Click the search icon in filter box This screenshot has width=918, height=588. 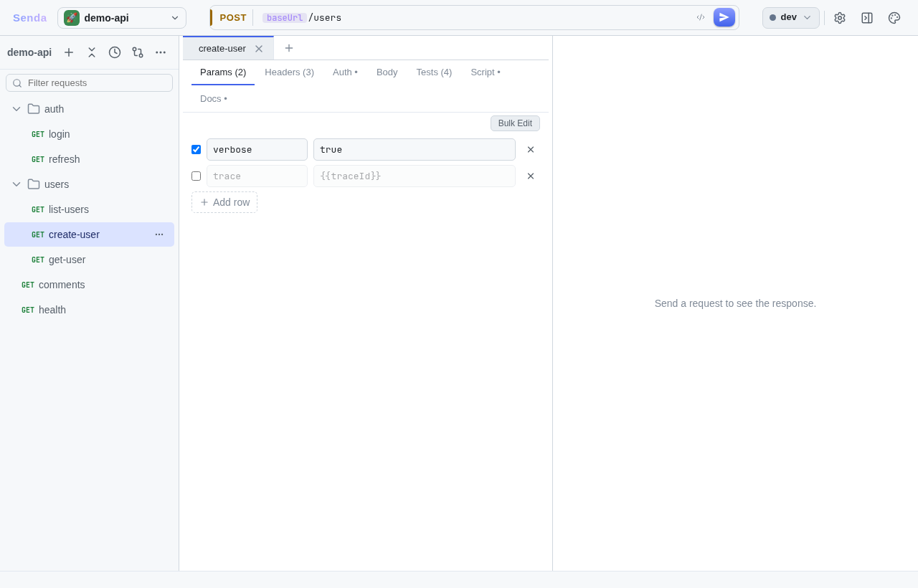click(17, 83)
